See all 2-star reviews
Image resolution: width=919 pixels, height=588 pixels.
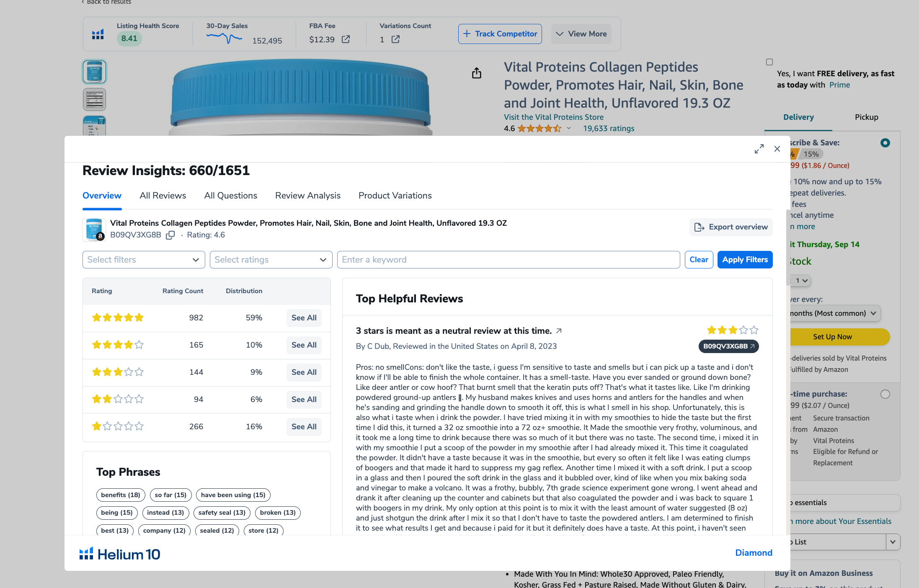[x=304, y=400]
